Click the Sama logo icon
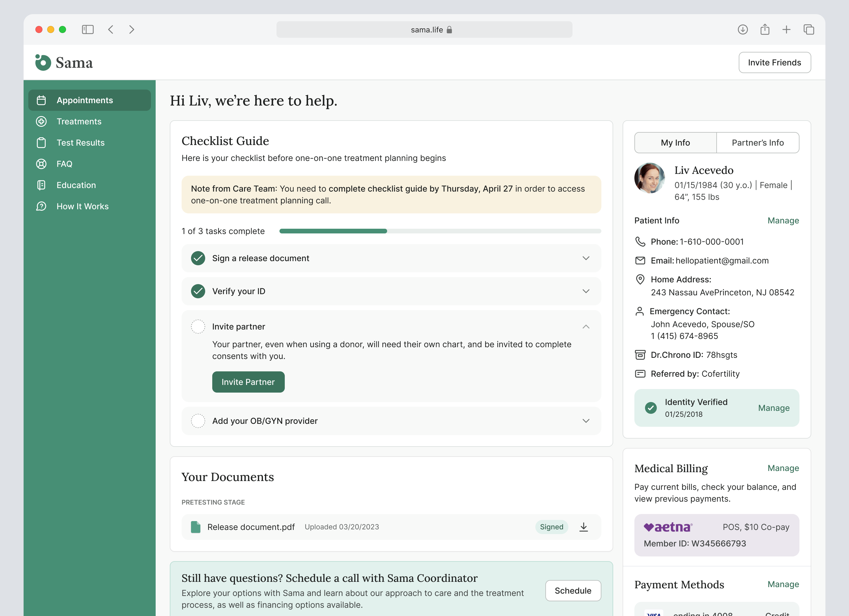The height and width of the screenshot is (616, 849). click(x=43, y=62)
